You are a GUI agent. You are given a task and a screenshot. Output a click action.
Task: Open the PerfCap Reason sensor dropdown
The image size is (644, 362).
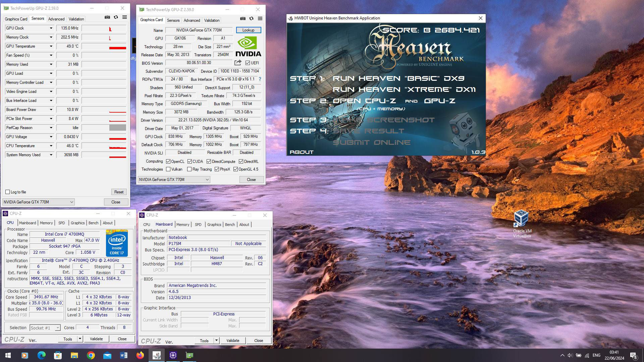click(51, 128)
